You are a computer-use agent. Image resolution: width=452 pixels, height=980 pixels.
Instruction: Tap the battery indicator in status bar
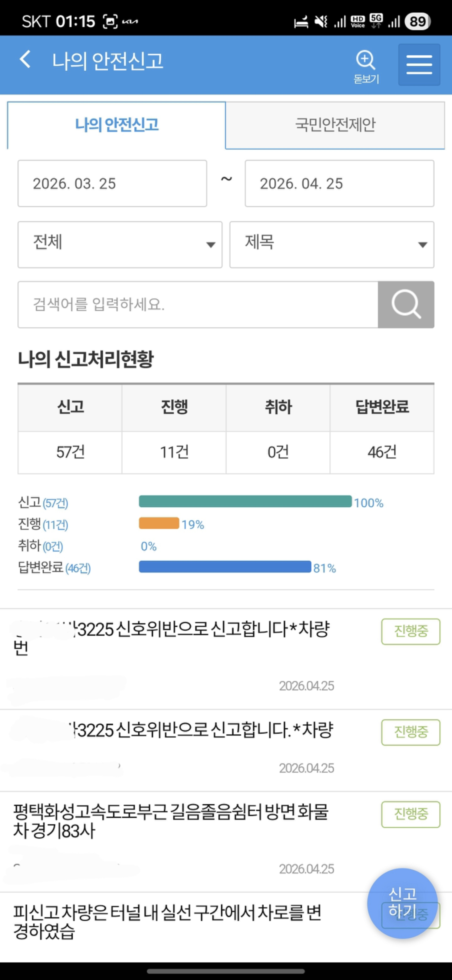pos(417,21)
